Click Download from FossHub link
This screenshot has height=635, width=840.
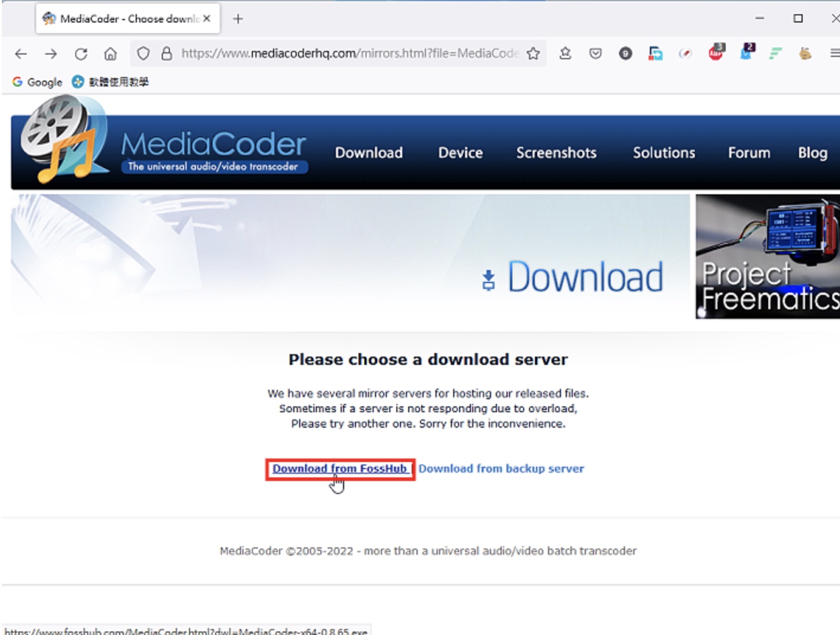(339, 469)
